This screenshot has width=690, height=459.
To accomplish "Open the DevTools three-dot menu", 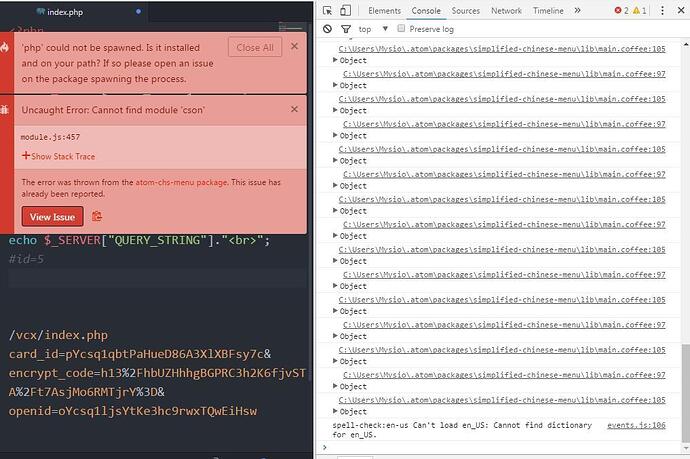I will (665, 11).
